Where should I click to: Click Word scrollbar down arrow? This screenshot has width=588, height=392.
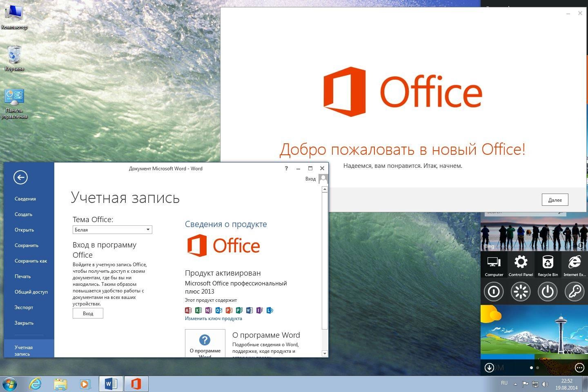325,354
